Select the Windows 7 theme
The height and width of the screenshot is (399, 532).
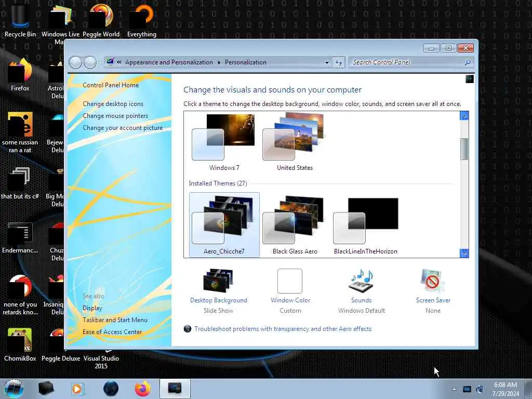point(224,142)
